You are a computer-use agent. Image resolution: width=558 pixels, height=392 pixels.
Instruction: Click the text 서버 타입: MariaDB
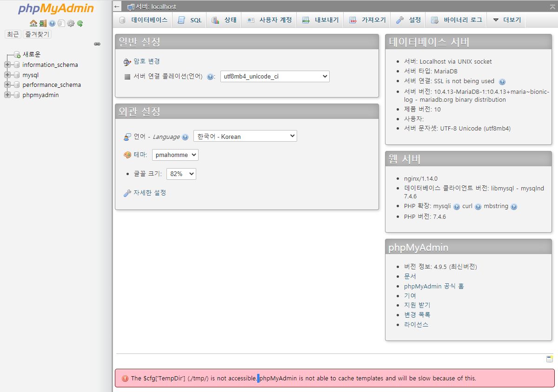point(431,71)
